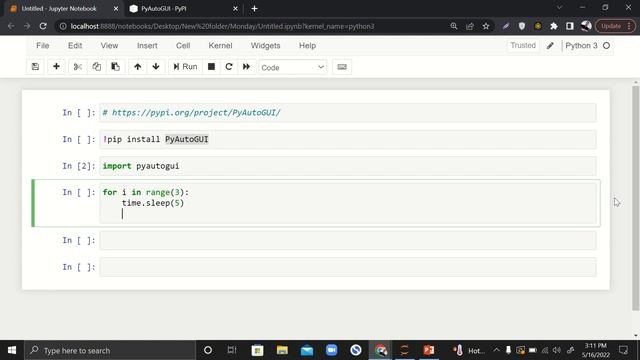Click the cell with the pypi.org comment
The width and height of the screenshot is (640, 360).
pos(348,113)
